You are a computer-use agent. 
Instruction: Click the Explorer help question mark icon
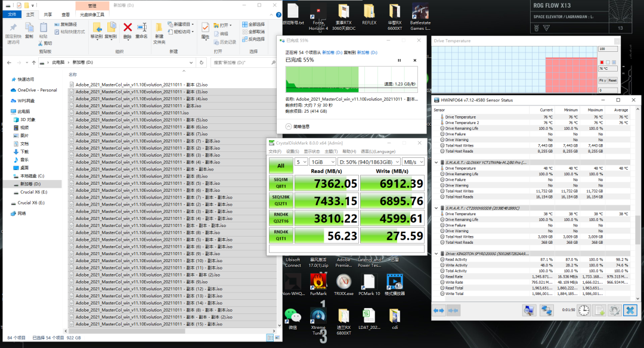coord(278,15)
